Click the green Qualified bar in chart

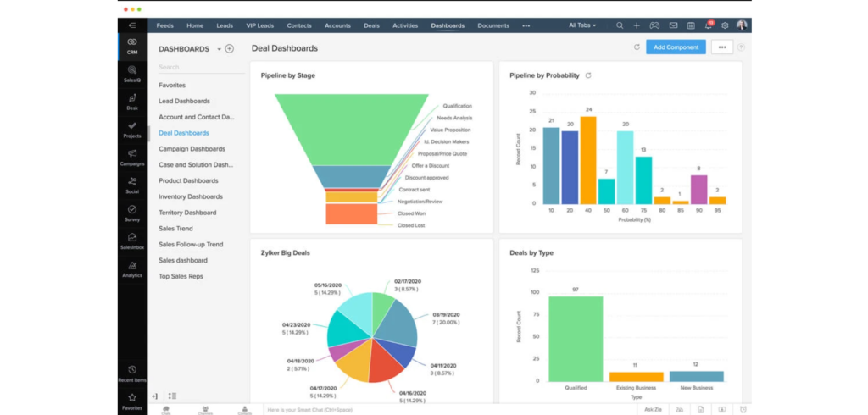576,339
